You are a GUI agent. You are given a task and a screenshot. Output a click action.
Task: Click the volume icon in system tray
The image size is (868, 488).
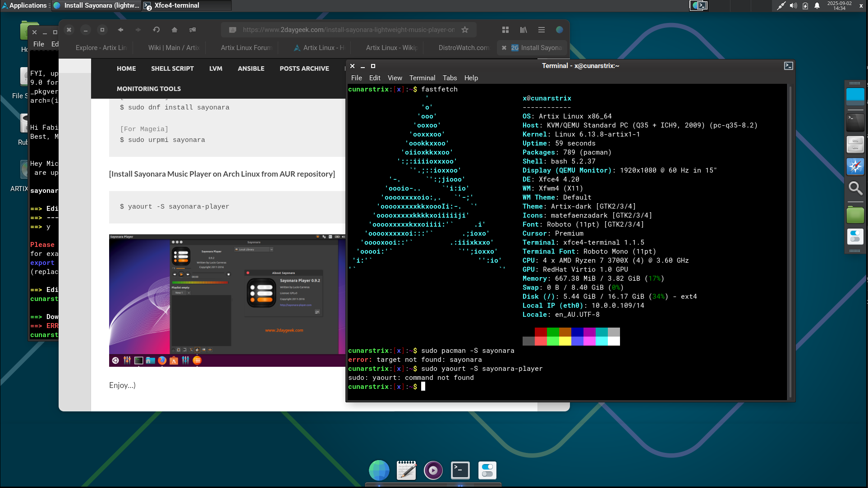point(793,6)
